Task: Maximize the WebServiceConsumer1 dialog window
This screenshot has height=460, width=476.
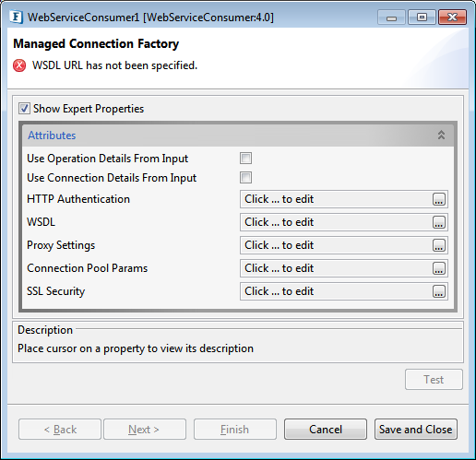Action: pos(422,18)
